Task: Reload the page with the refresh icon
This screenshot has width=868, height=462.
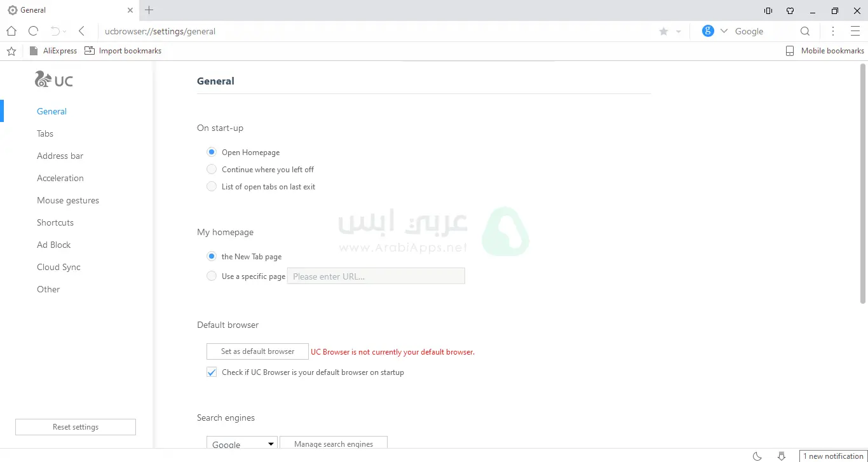Action: tap(34, 31)
